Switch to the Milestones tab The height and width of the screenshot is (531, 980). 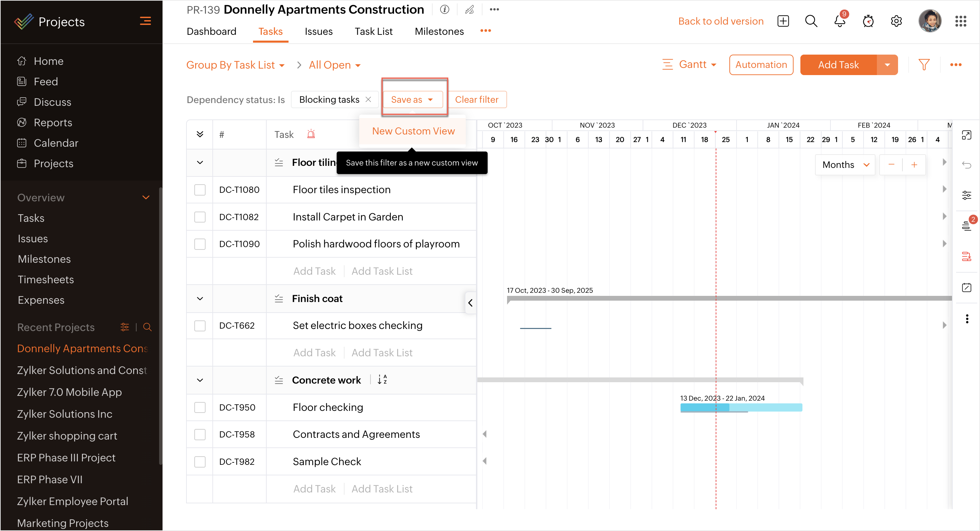[439, 31]
